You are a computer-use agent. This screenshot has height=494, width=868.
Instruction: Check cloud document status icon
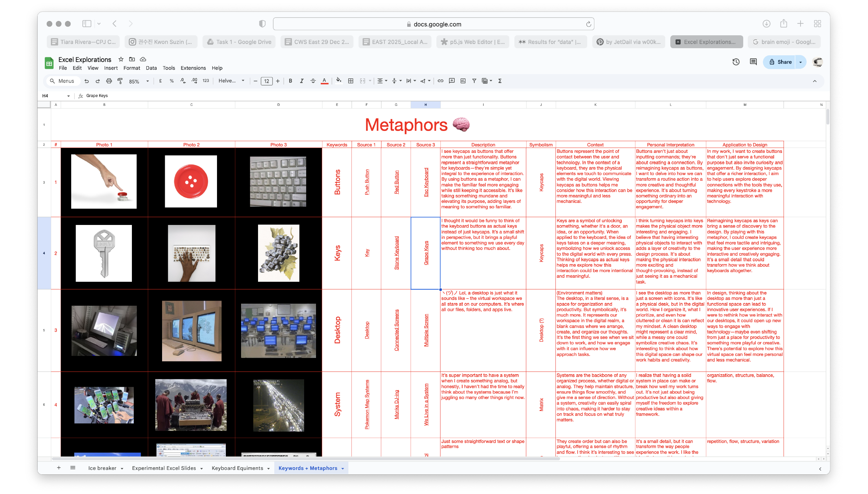pyautogui.click(x=143, y=59)
